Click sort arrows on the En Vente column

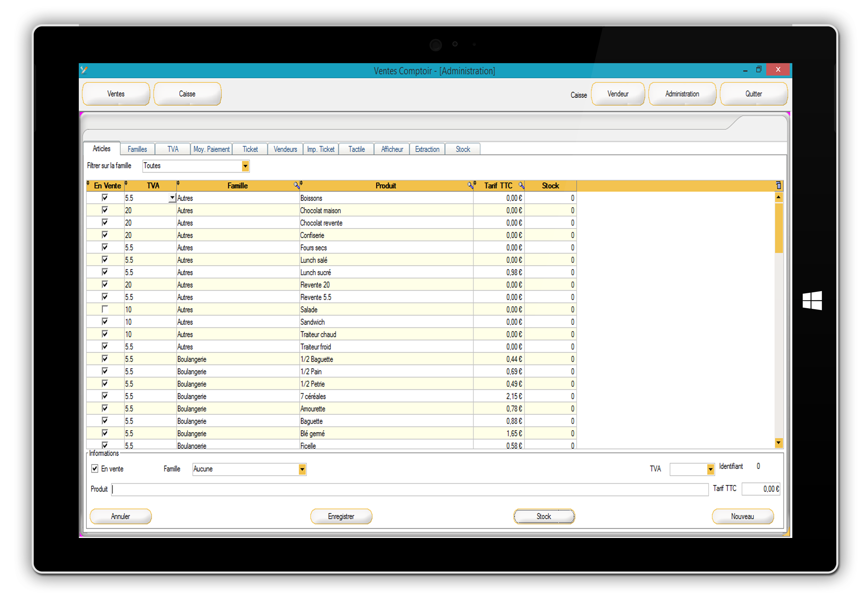click(88, 184)
